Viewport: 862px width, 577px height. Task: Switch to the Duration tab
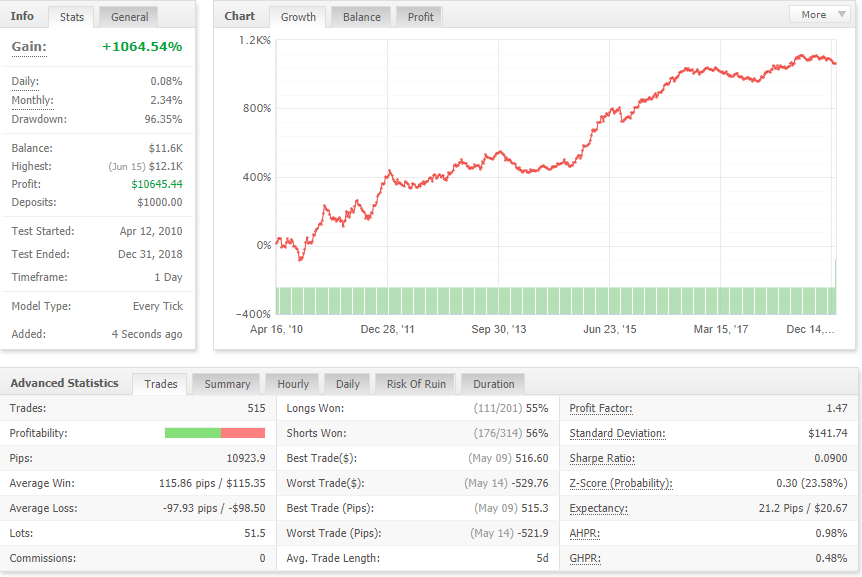tap(494, 384)
